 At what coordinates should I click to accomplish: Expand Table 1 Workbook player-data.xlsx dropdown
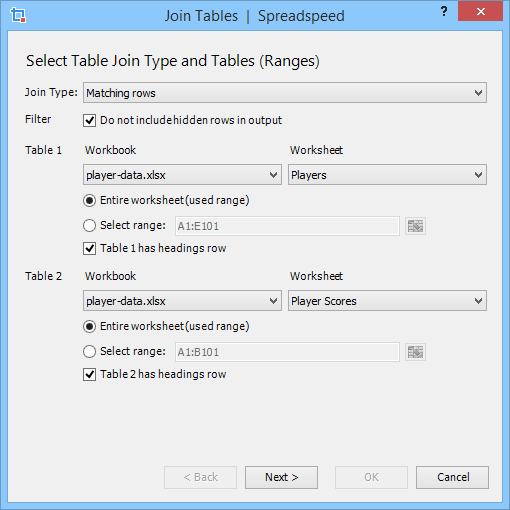point(182,175)
